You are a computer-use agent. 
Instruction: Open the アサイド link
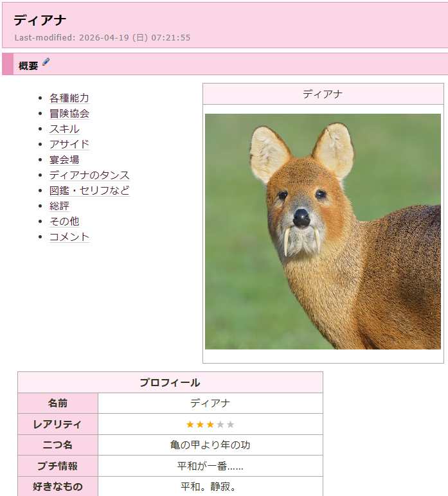[x=69, y=145]
